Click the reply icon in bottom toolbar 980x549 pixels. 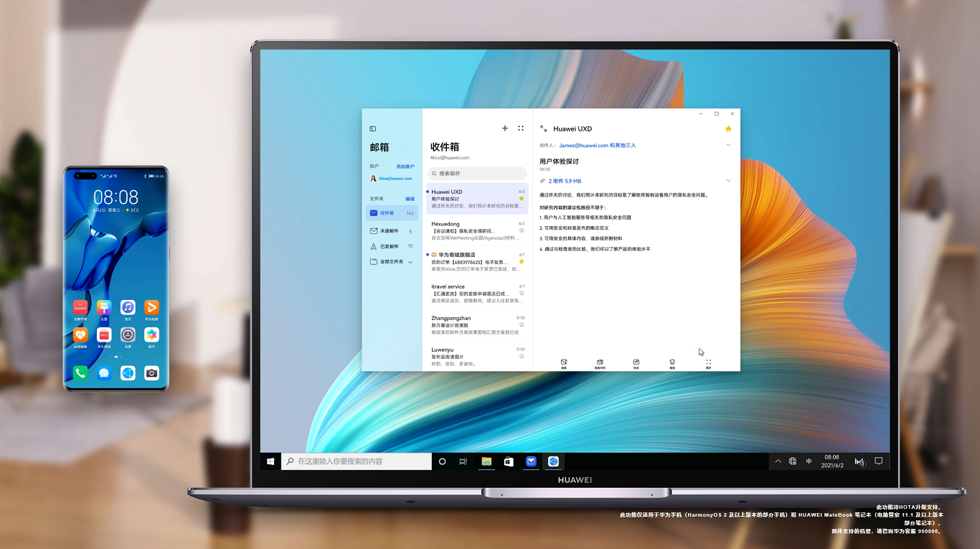564,362
